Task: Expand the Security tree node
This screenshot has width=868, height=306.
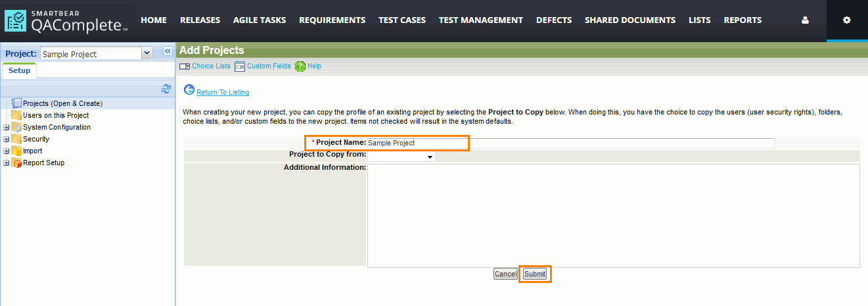Action: (x=7, y=140)
